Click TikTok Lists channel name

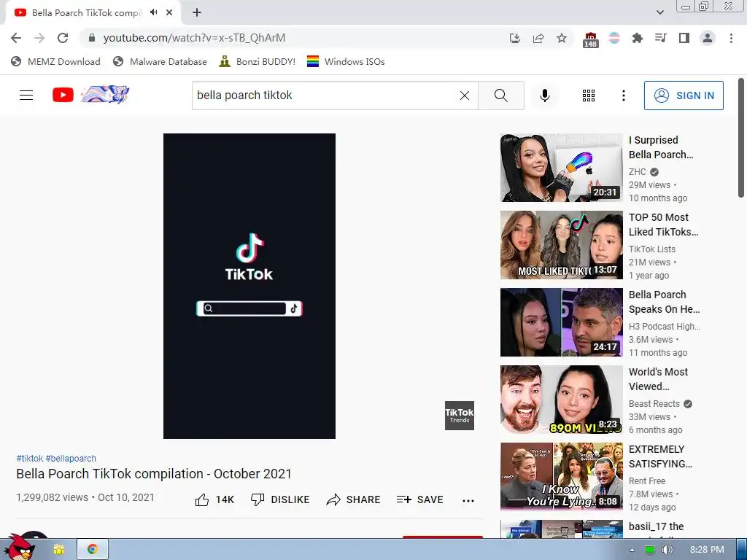(651, 249)
